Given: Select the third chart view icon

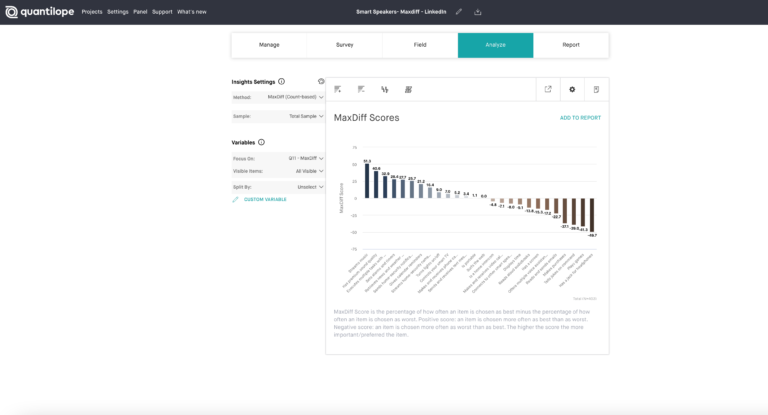Looking at the screenshot, I should click(385, 90).
